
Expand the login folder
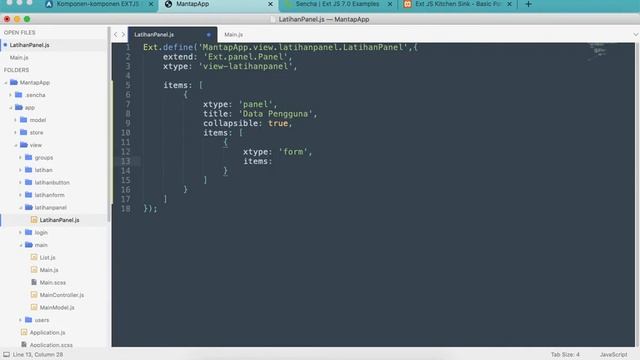[20, 233]
